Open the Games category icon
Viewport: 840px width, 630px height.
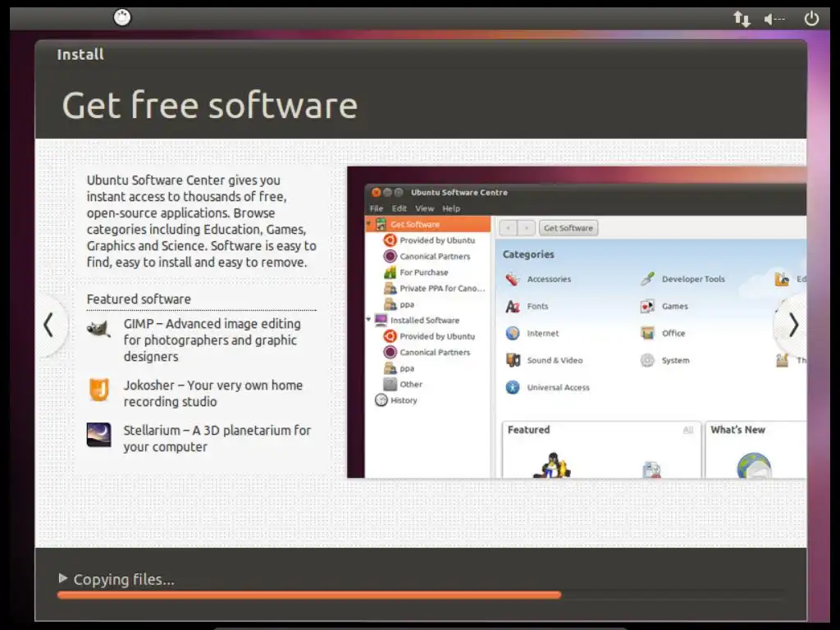648,307
